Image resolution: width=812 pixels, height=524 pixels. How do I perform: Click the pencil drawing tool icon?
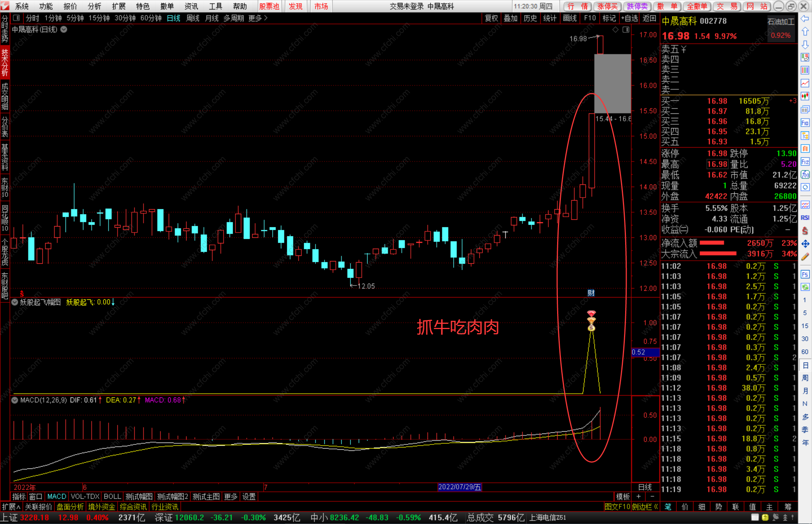click(x=805, y=257)
